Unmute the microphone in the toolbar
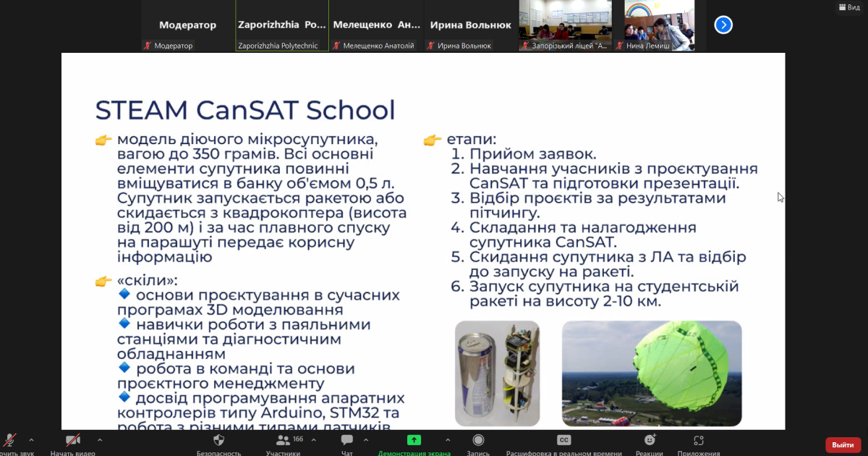 (10, 440)
